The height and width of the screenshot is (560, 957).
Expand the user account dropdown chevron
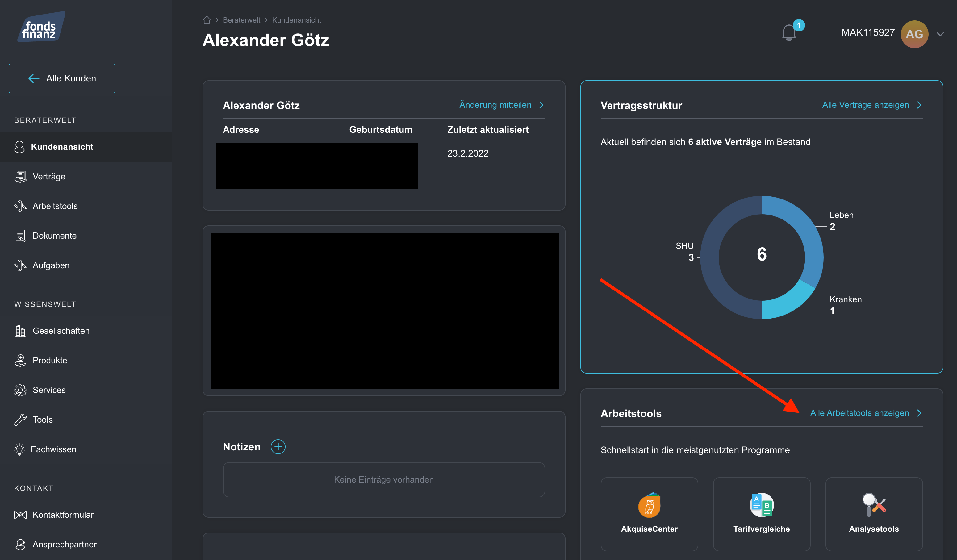click(x=940, y=34)
